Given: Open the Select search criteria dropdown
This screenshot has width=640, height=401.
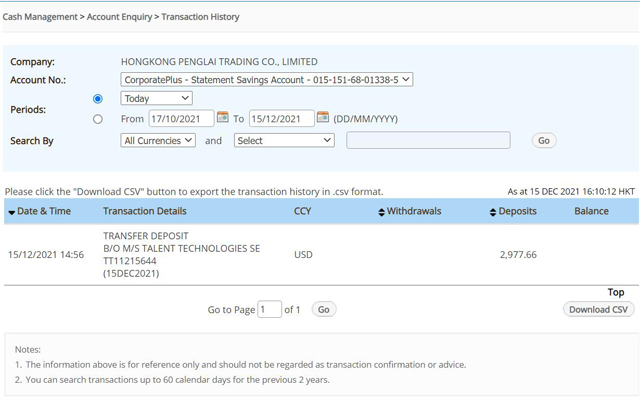Looking at the screenshot, I should coord(284,140).
